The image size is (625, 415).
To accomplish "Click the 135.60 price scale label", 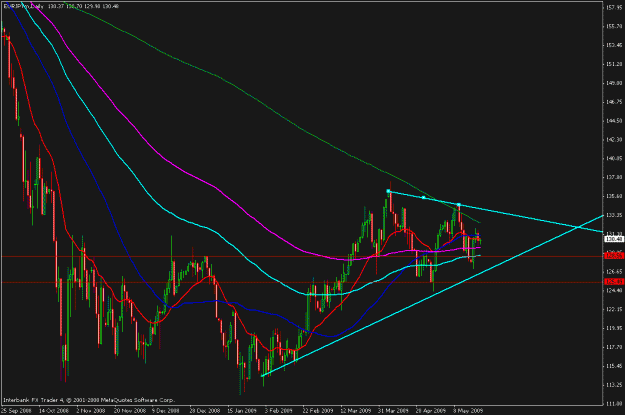I will click(x=614, y=196).
